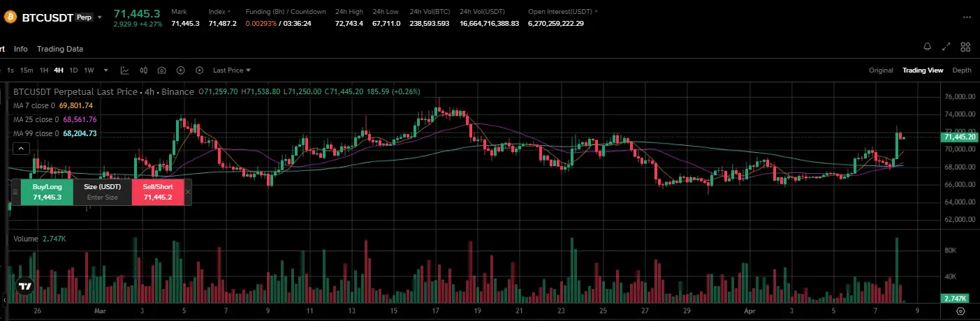Change candlestick chart style icon
The height and width of the screenshot is (321, 980).
pyautogui.click(x=143, y=70)
